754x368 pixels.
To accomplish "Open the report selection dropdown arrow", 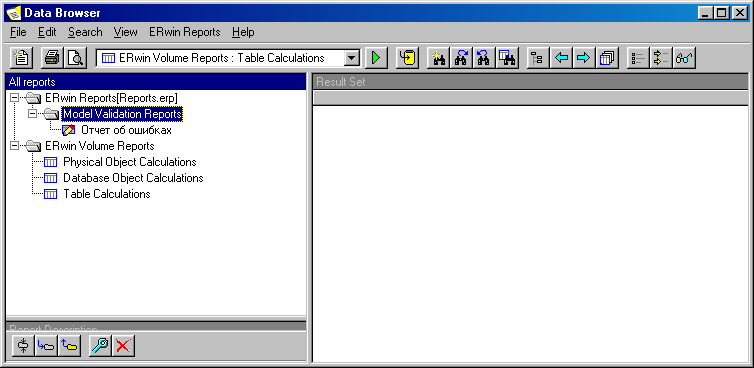I will point(352,58).
